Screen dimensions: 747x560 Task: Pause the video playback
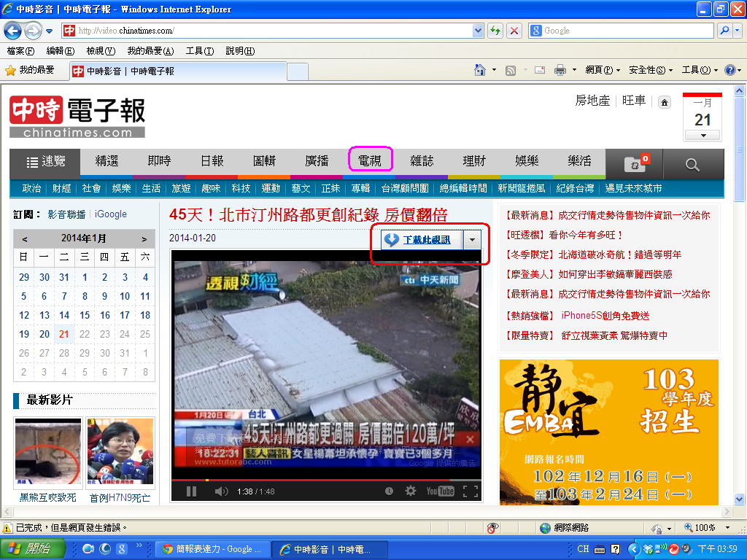coord(192,491)
